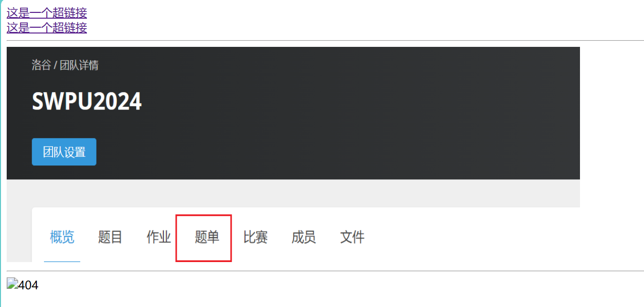Image resolution: width=644 pixels, height=307 pixels.
Task: Click the blue underline beneath 概览
Action: point(62,261)
